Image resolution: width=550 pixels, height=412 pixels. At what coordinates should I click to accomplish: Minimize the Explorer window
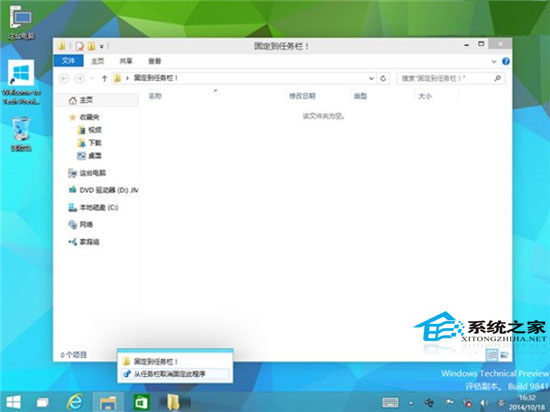click(x=467, y=45)
